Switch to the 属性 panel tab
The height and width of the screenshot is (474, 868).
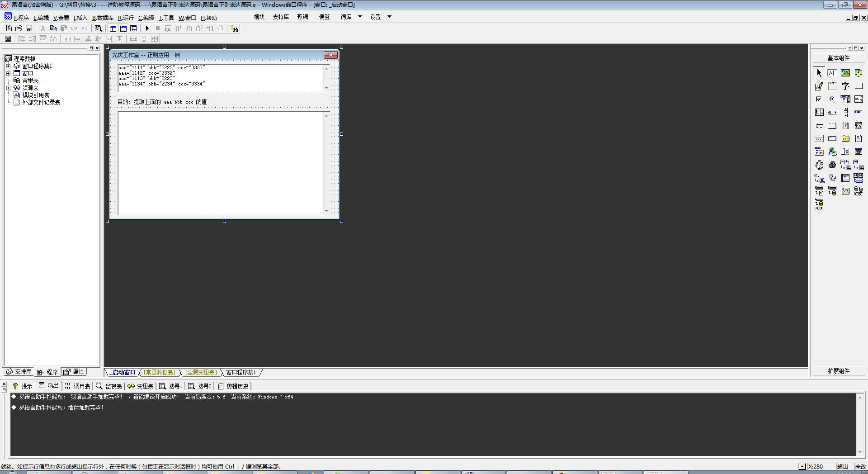[x=74, y=372]
